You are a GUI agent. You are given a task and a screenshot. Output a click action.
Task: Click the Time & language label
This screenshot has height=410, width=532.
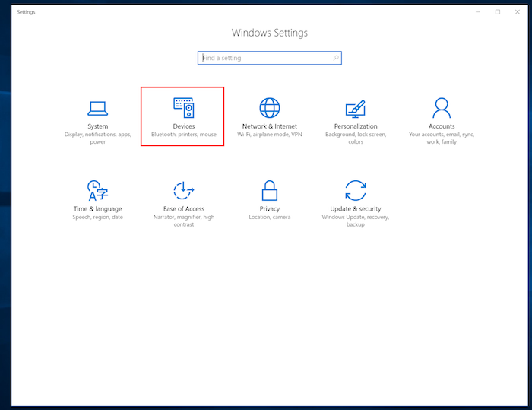98,209
